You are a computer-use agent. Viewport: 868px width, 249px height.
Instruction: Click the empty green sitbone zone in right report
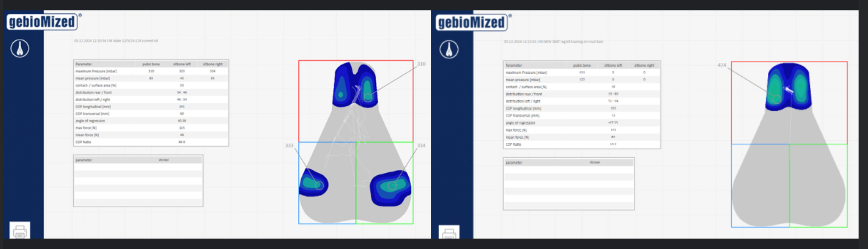tap(818, 186)
